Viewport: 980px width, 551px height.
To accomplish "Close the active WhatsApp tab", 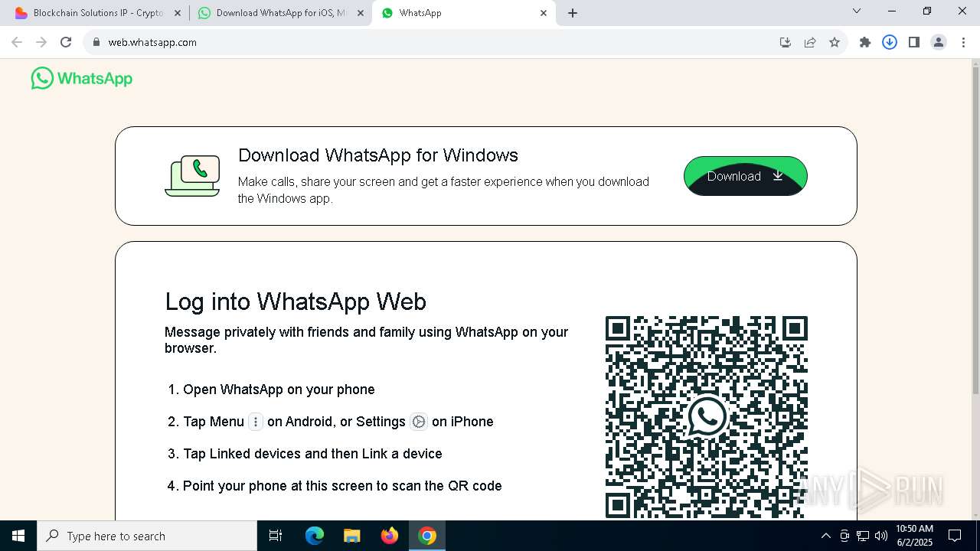I will [544, 13].
